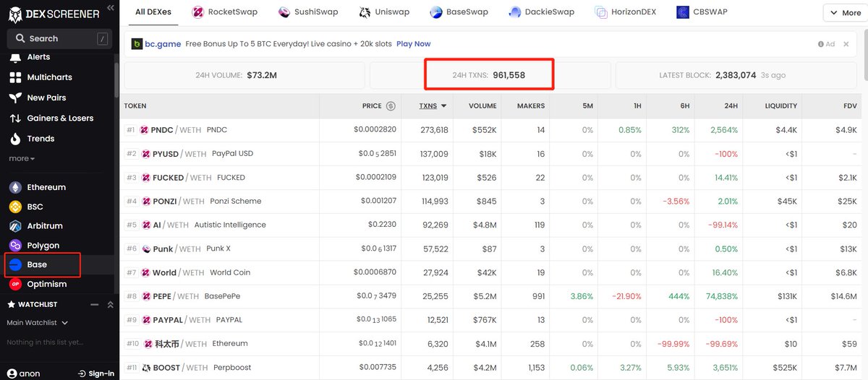The width and height of the screenshot is (868, 380).
Task: Sort by LIQUIDITY column header
Action: 781,105
